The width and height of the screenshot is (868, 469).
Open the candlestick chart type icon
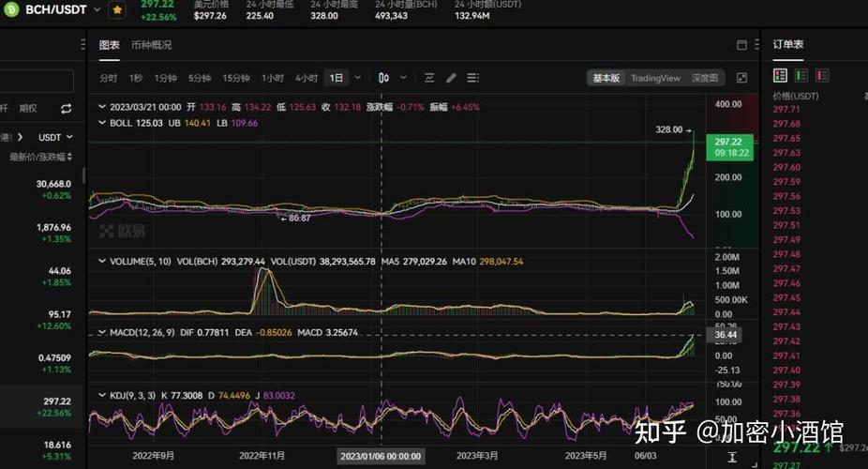(384, 78)
